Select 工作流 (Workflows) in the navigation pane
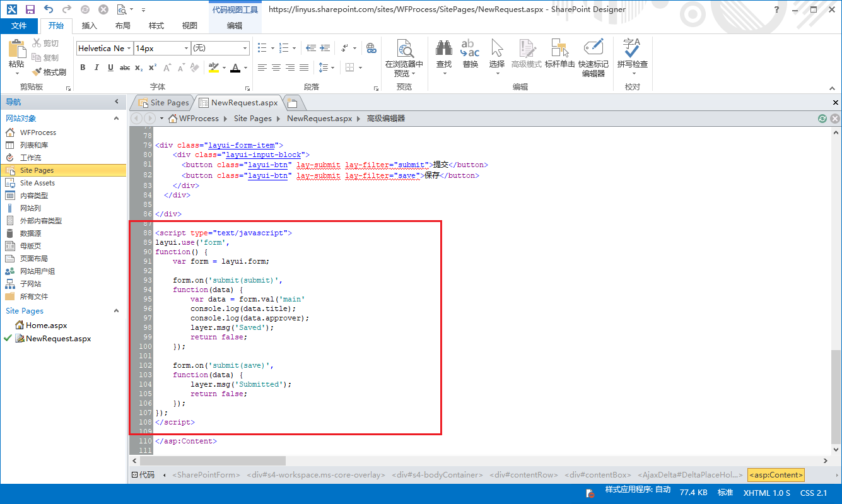 click(x=30, y=158)
